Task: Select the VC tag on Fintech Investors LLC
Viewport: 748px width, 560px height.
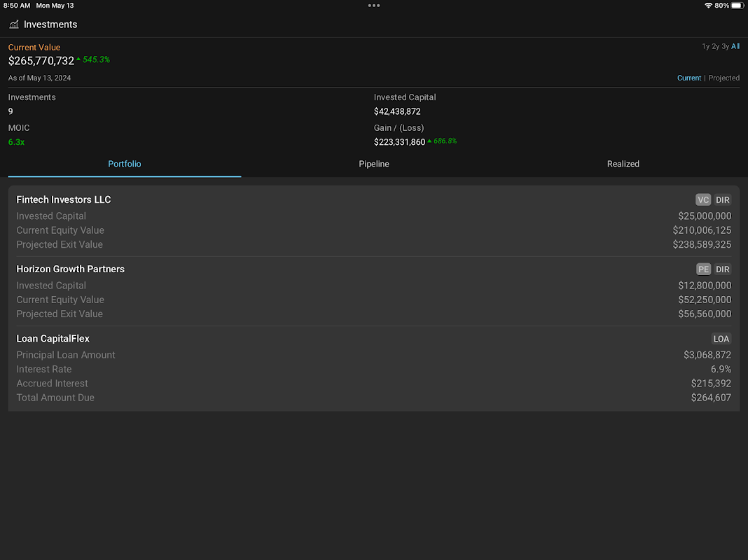Action: pos(702,199)
